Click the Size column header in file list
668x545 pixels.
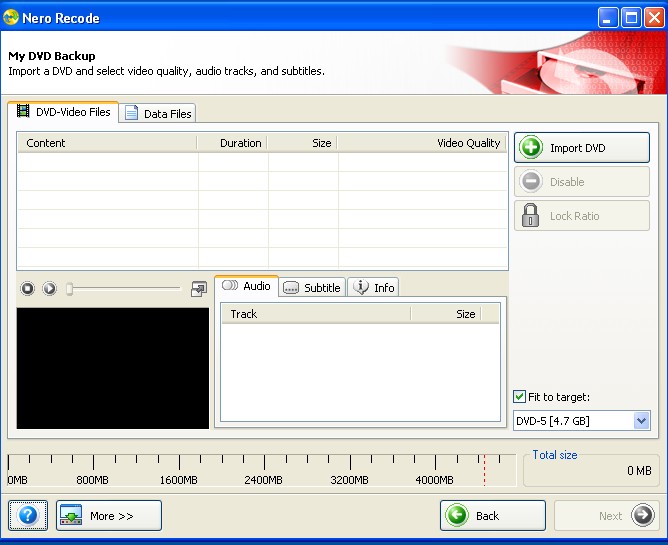point(302,143)
